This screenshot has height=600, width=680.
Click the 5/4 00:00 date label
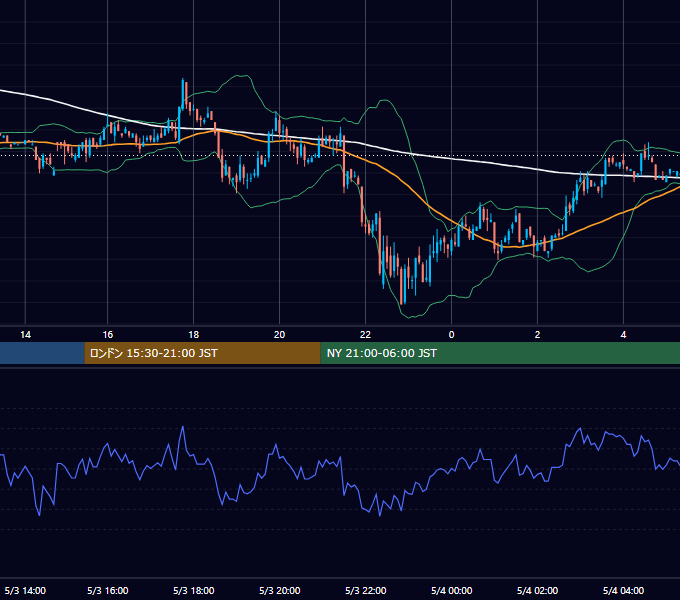[x=451, y=590]
